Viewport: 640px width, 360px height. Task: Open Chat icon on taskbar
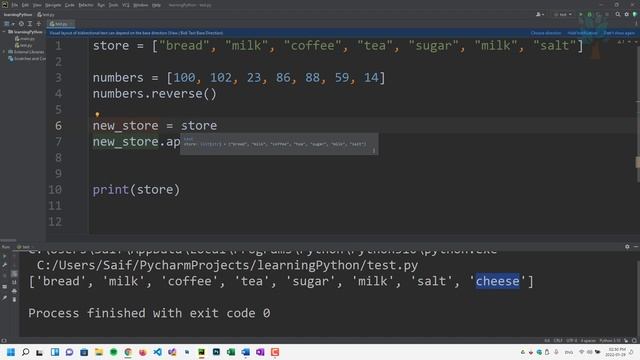tap(69, 352)
